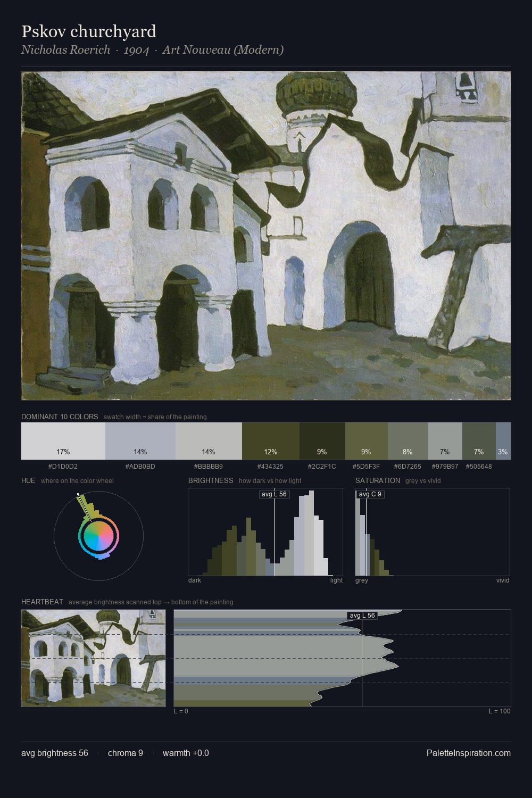
Task: Click the 'chroma 9' footer stat
Action: tap(126, 753)
